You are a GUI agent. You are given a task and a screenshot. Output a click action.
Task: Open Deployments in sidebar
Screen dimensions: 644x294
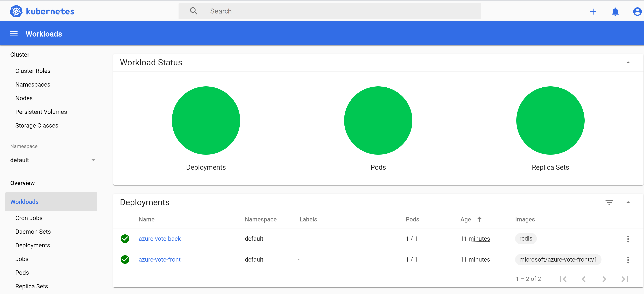[32, 245]
